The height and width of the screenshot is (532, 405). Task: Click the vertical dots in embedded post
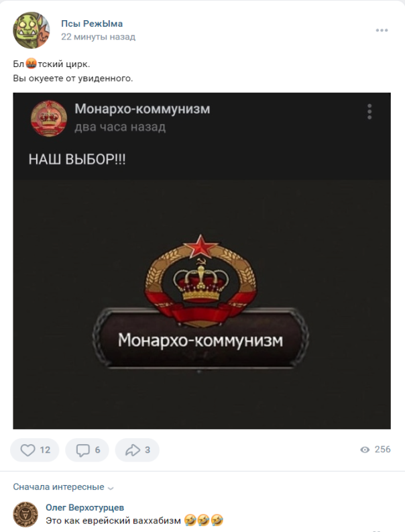[369, 111]
